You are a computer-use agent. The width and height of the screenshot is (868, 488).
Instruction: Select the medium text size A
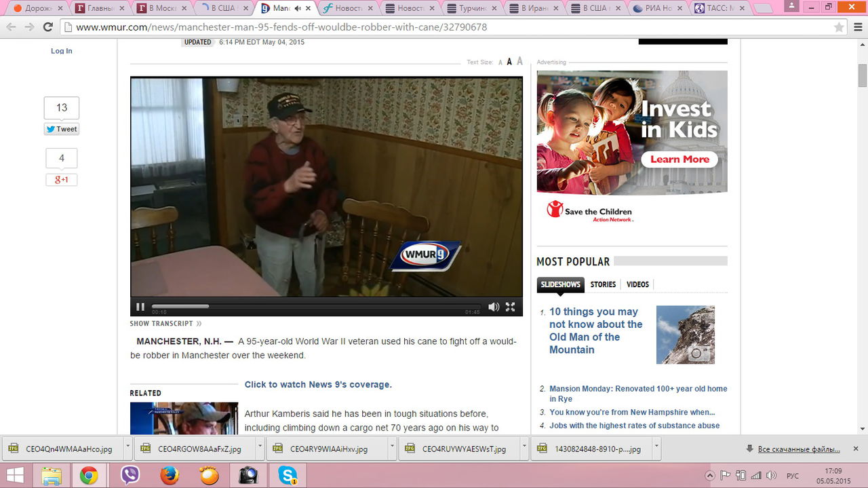tap(510, 62)
